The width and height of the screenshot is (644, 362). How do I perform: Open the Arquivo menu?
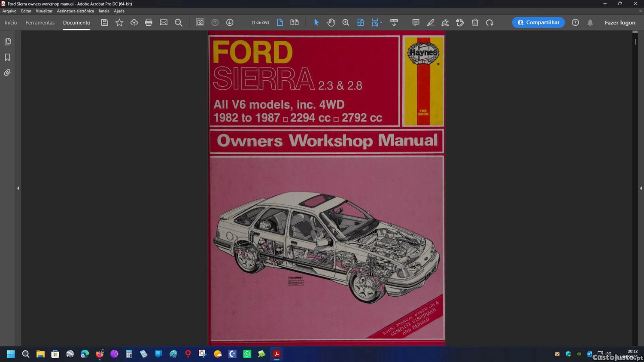9,11
